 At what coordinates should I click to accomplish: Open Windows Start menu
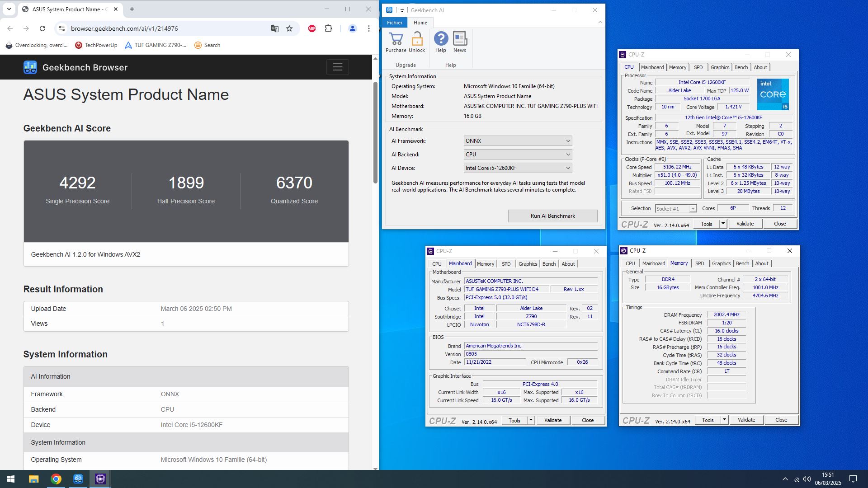(11, 479)
